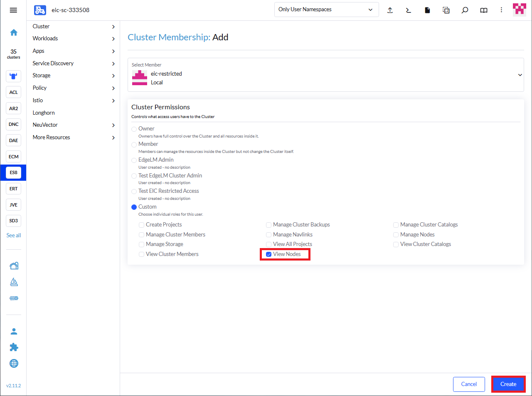This screenshot has width=532, height=396.
Task: Open the user account avatar in the sidebar
Action: coord(14,331)
